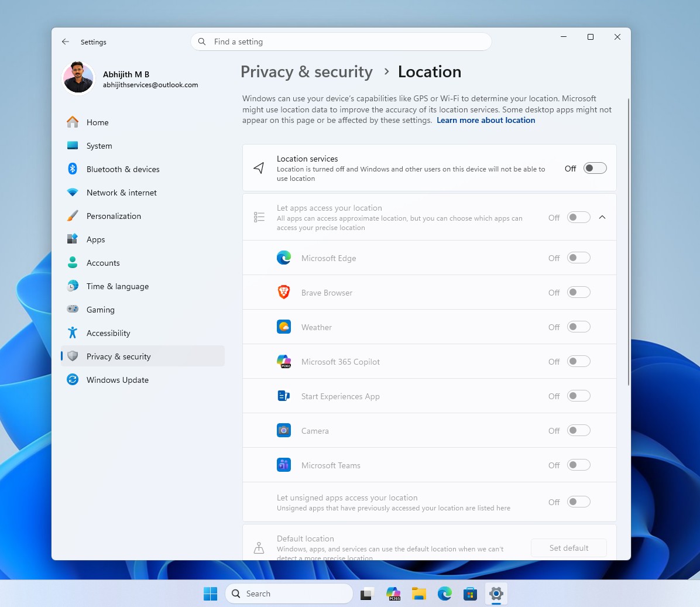Toggle location access for Camera
Screen dimensions: 700x607
click(x=579, y=430)
